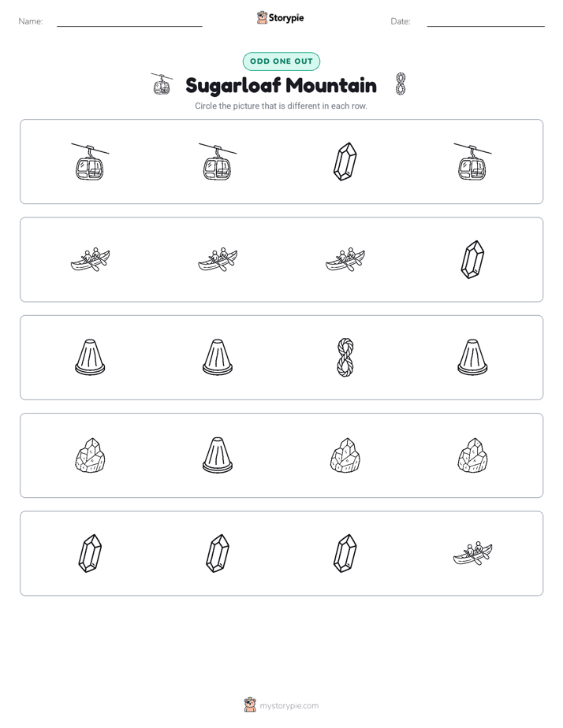Select the rope knot in row three
Viewport: 563px width, 728px height.
[345, 357]
